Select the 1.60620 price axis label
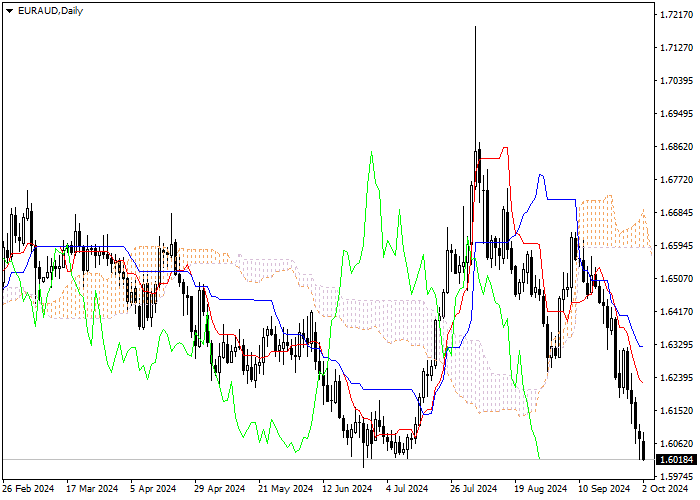 pos(676,444)
